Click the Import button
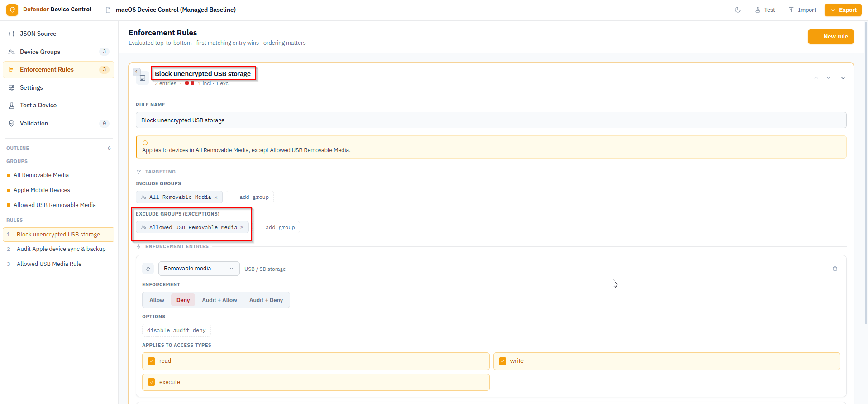The height and width of the screenshot is (404, 868). [x=802, y=10]
